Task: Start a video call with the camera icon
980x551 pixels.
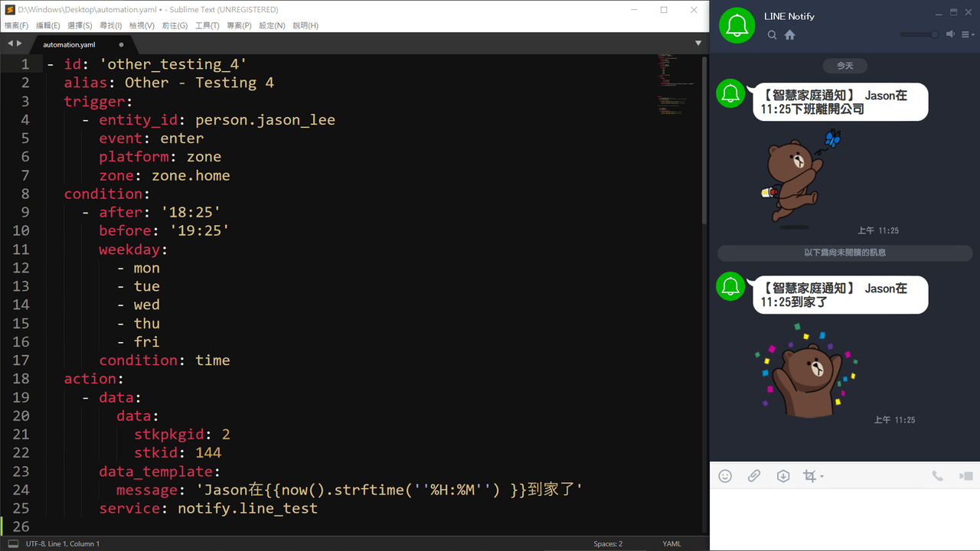Action: [965, 476]
